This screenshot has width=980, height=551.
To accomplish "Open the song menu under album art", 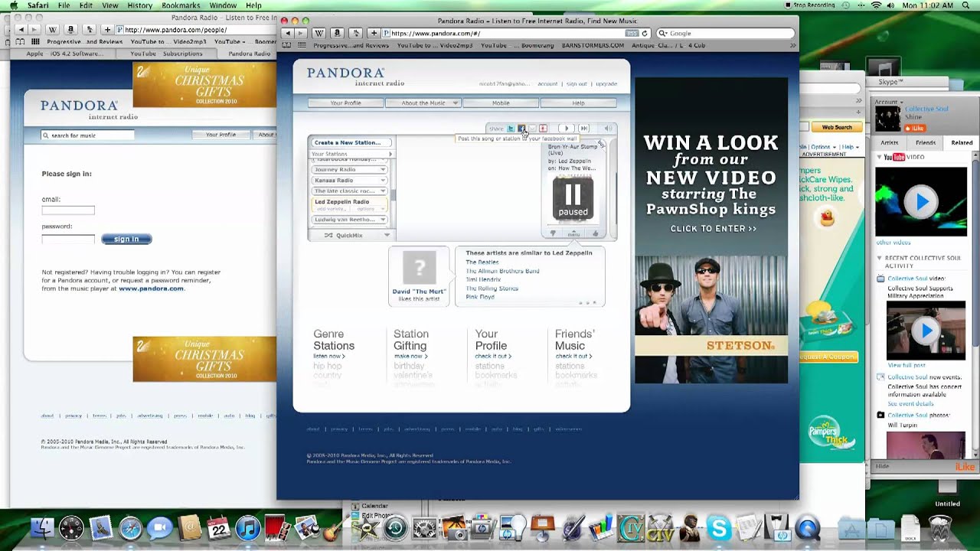I will [x=573, y=233].
